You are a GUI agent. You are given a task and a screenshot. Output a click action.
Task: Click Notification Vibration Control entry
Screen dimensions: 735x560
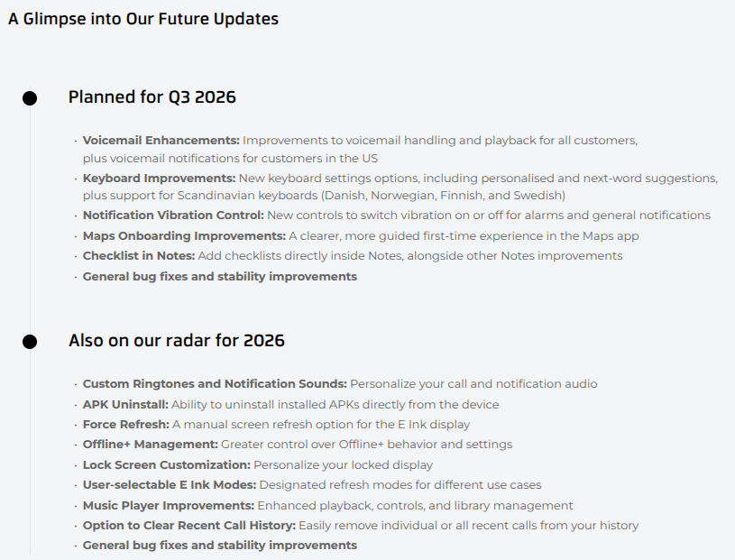pos(397,216)
